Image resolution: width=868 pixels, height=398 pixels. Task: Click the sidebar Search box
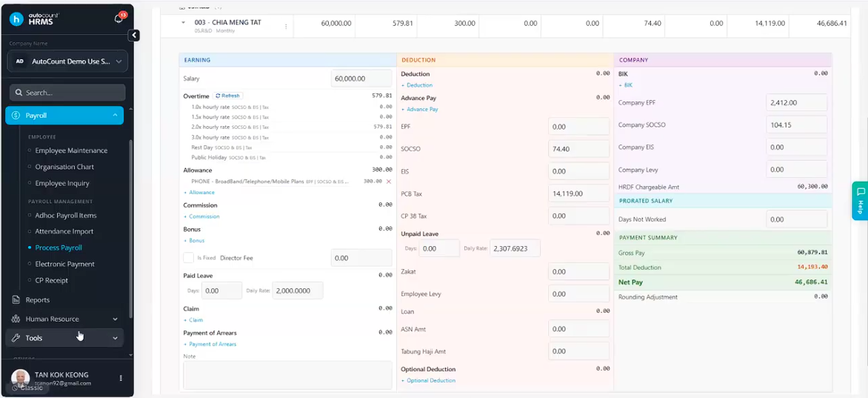[67, 93]
